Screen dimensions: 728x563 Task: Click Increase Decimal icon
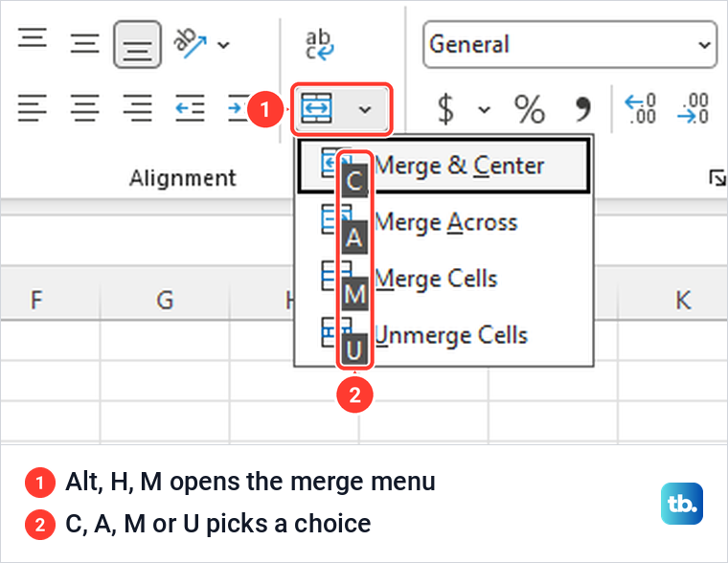(x=640, y=108)
